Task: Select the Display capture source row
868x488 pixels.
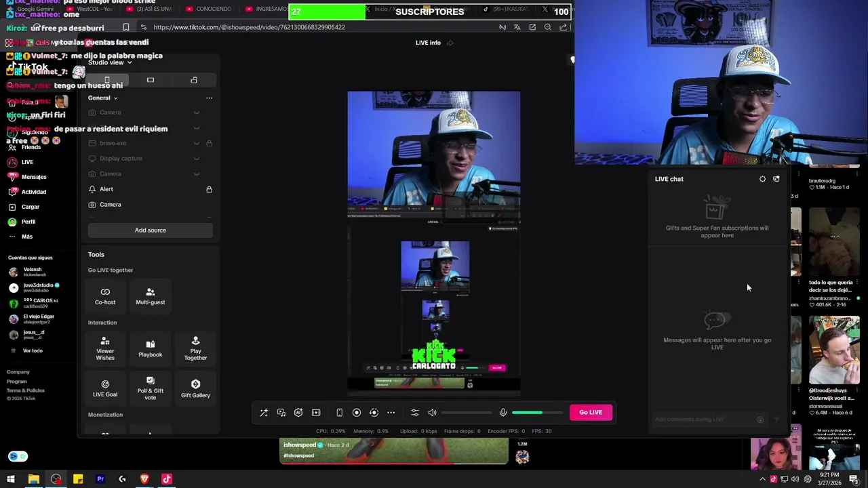Action: (150, 159)
